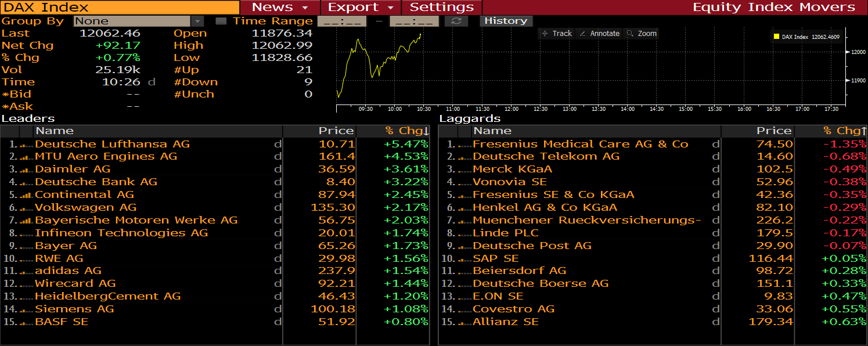The height and width of the screenshot is (346, 868).
Task: Click the DAX Index security field
Action: [120, 8]
